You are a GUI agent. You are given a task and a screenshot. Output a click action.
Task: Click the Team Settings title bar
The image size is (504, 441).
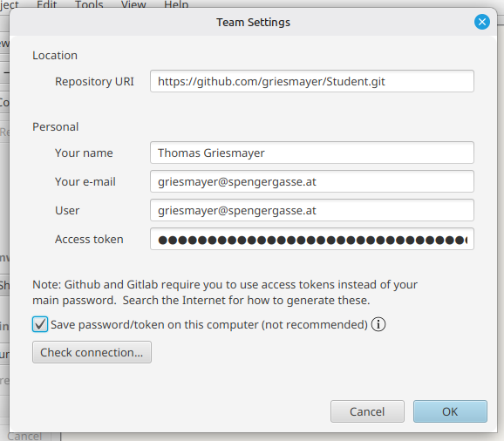click(x=253, y=22)
